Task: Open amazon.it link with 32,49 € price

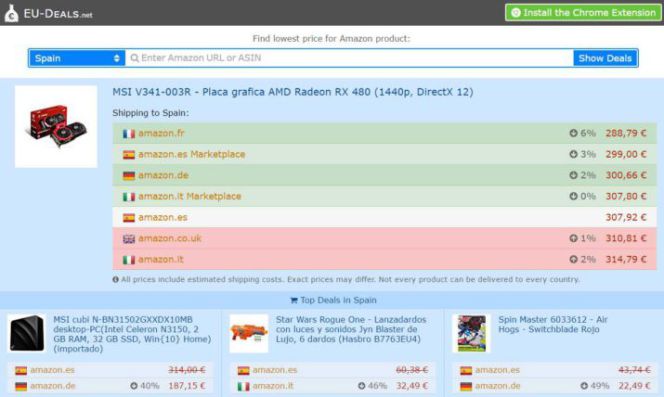Action: [x=273, y=386]
